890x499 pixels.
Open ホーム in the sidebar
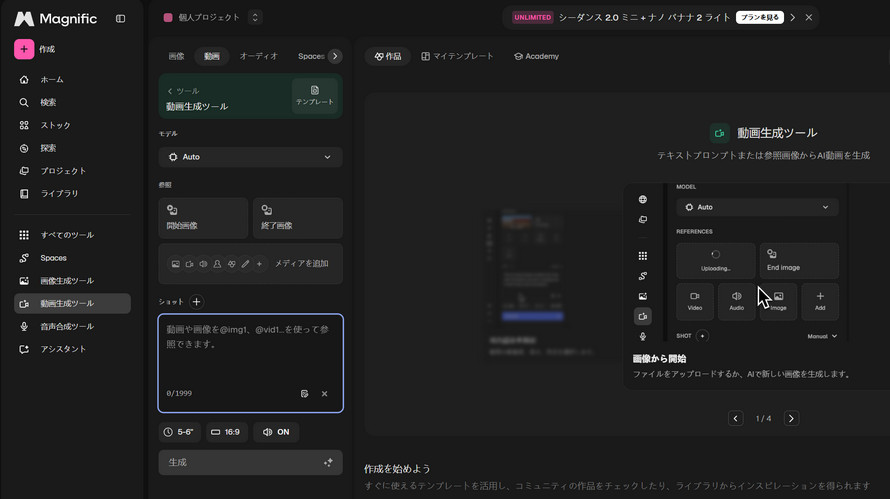tap(72, 79)
